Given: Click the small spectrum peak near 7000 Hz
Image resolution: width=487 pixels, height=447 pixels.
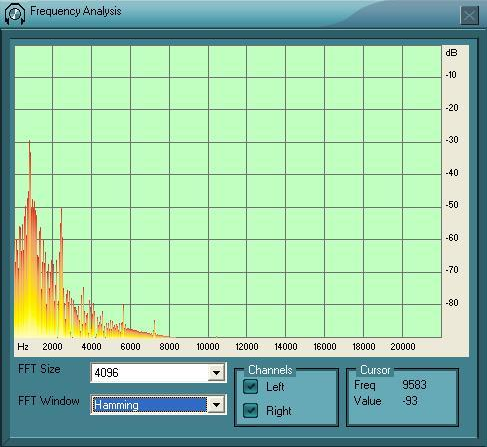Looking at the screenshot, I should pyautogui.click(x=154, y=322).
